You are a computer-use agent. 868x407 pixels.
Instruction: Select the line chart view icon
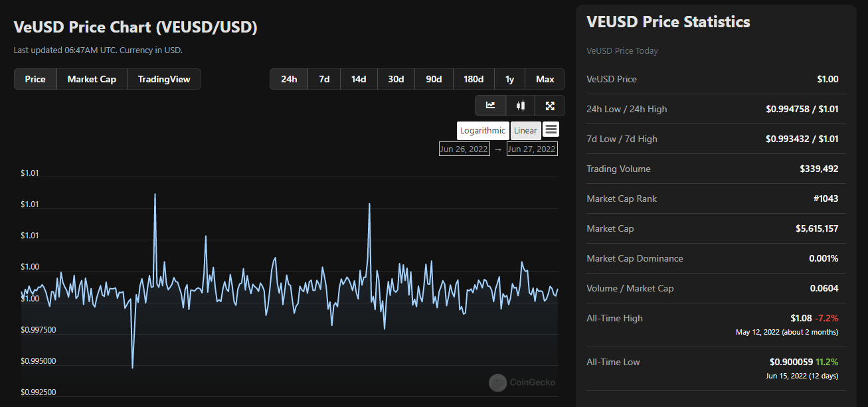coord(490,106)
